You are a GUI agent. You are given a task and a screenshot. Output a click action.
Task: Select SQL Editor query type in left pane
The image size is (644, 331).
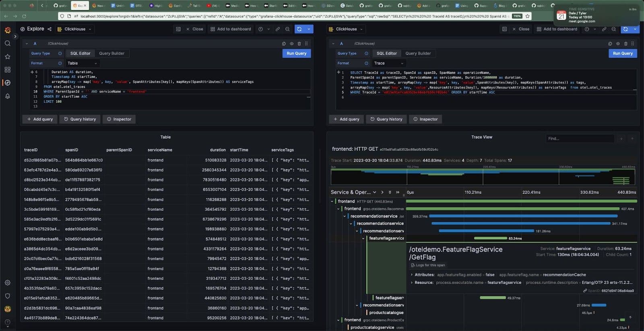click(80, 53)
